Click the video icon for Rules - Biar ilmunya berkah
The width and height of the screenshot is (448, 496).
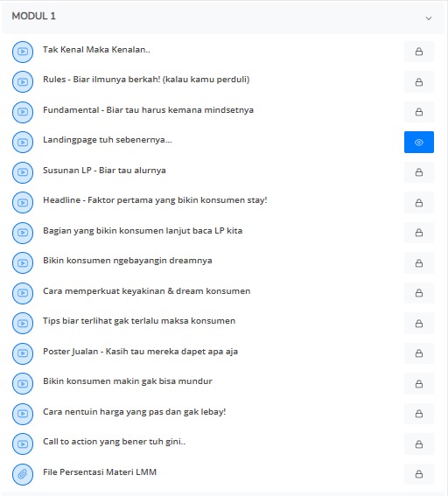23,82
